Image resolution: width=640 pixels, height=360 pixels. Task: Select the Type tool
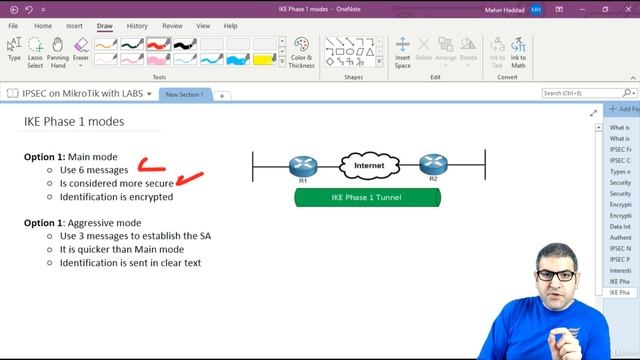(x=14, y=49)
